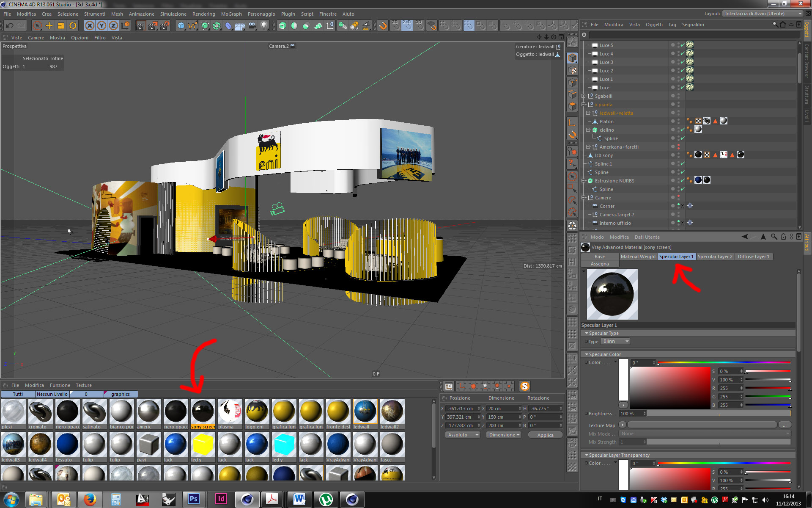Toggle the Z axis lock
The width and height of the screenshot is (812, 508).
(x=113, y=26)
